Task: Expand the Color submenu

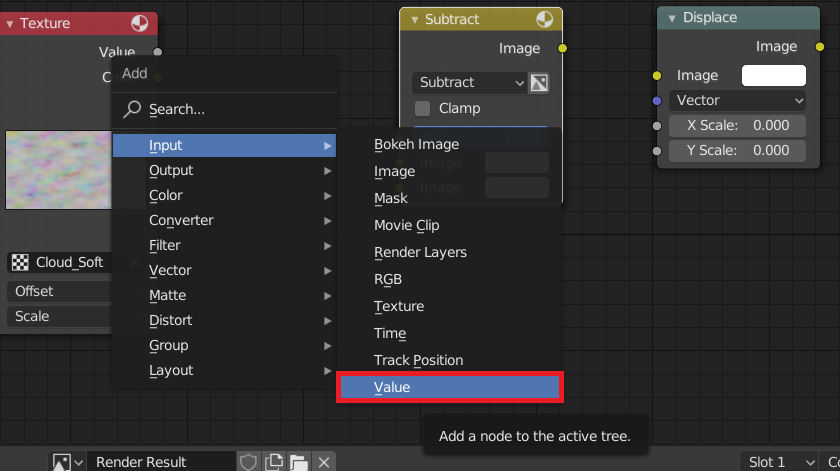Action: click(224, 196)
